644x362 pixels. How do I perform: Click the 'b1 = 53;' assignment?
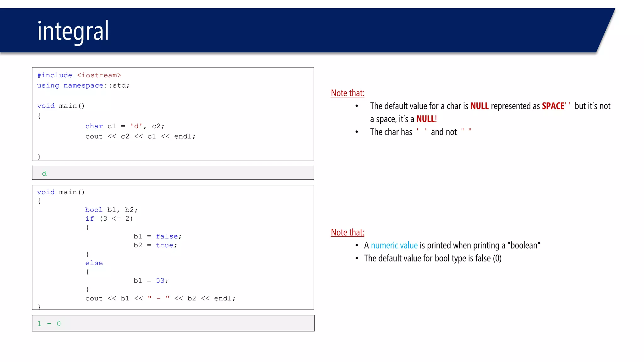(x=151, y=281)
